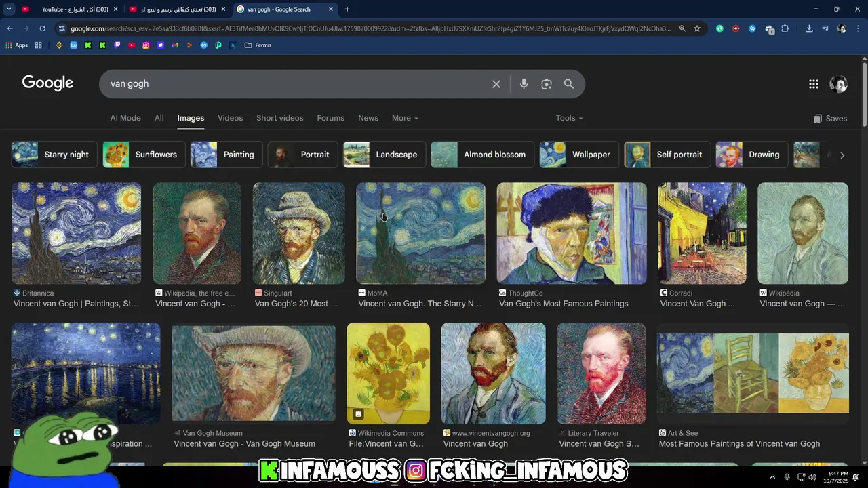The width and height of the screenshot is (868, 488).
Task: Open Google Lens image search
Action: 547,84
